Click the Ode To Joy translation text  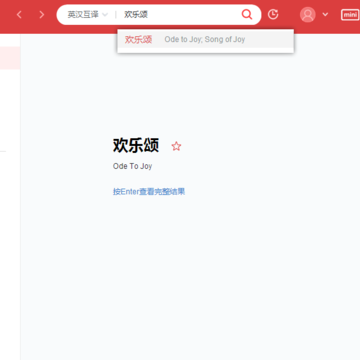tap(132, 166)
